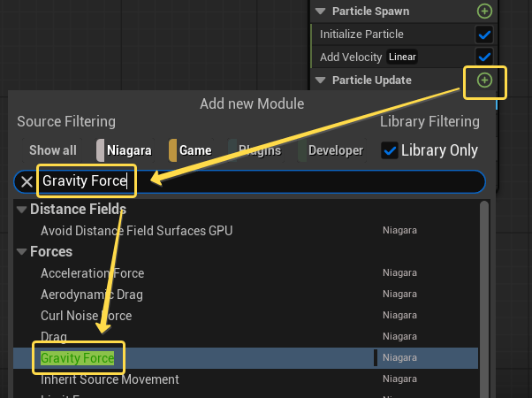Toggle the Library Only checkbox

(390, 150)
